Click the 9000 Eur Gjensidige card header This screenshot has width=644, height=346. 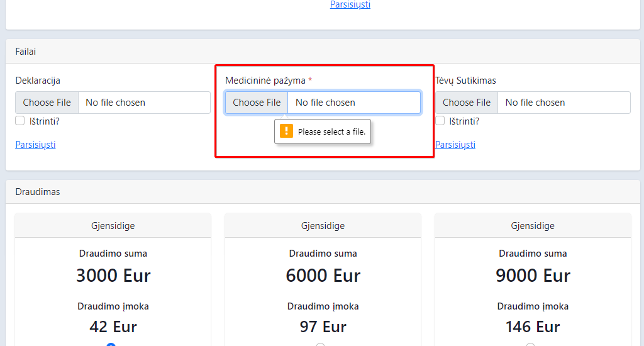click(x=533, y=226)
